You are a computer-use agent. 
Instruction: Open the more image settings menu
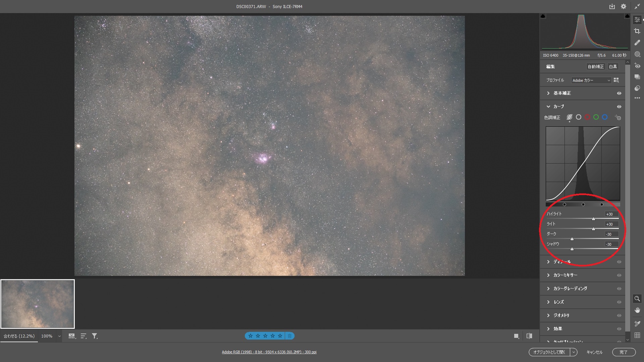(637, 98)
